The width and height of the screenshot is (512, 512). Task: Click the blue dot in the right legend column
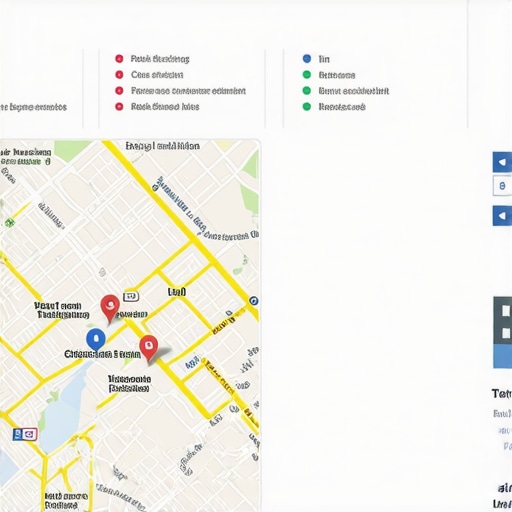point(307,59)
